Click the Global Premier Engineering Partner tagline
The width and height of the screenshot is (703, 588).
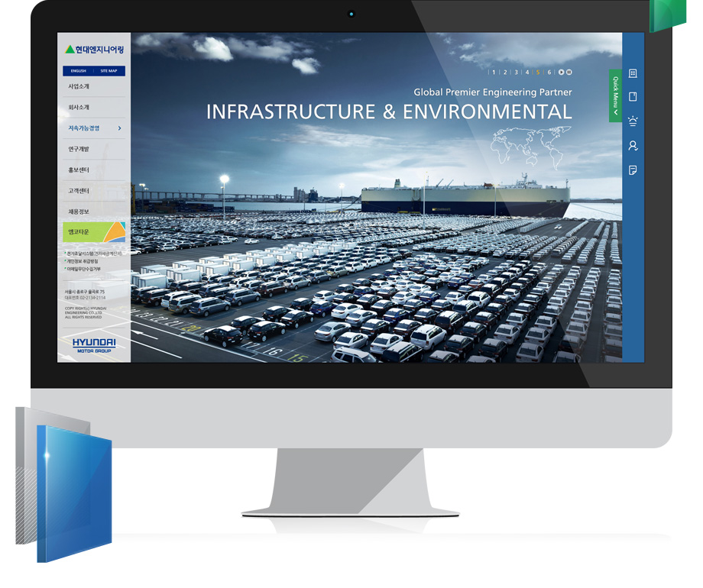(493, 92)
